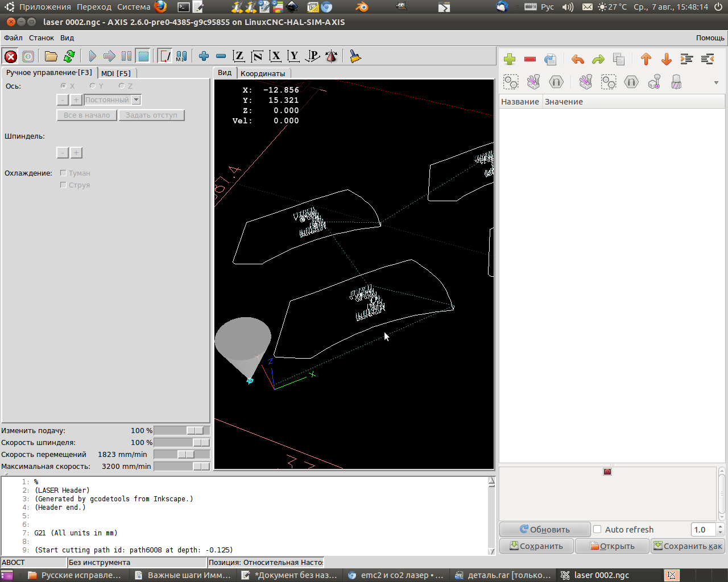Run the program with the play icon

tap(92, 56)
